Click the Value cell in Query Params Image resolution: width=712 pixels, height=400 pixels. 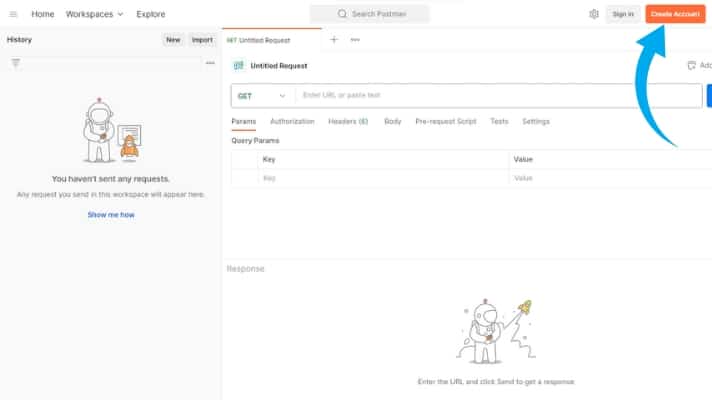[x=610, y=178]
